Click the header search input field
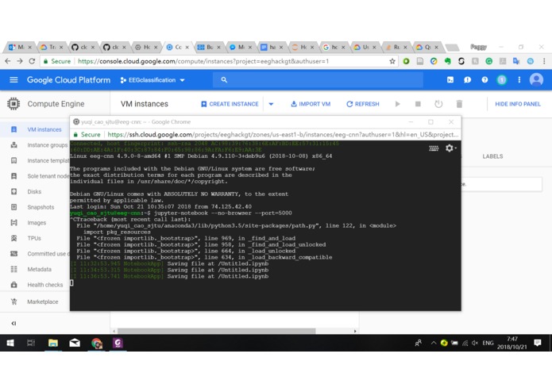The width and height of the screenshot is (552, 392). [318, 80]
